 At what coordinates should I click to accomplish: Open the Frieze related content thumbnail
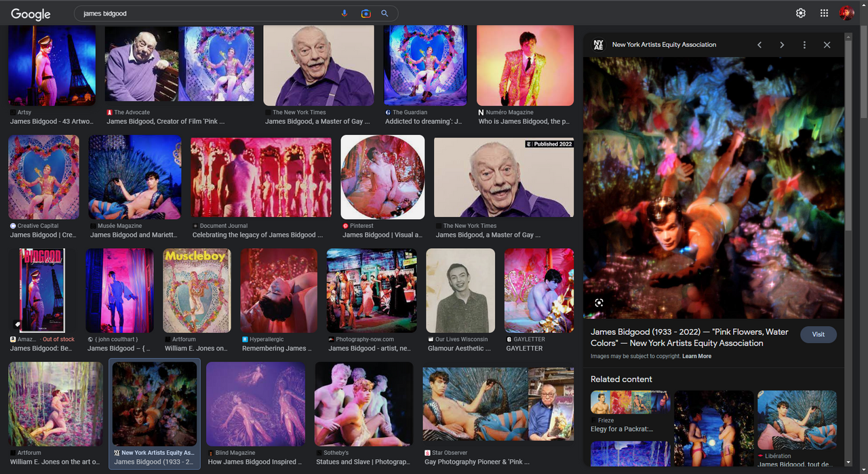(x=630, y=403)
